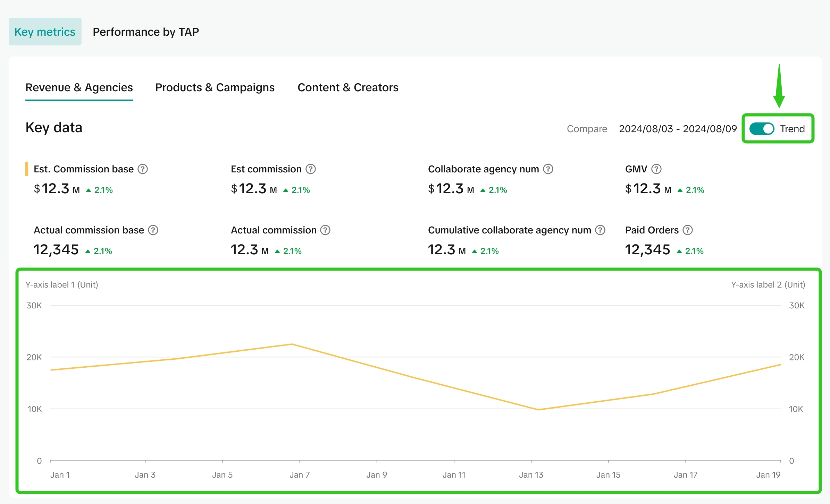Click Cumulative collaborate agency num help icon
The height and width of the screenshot is (504, 830).
(600, 230)
